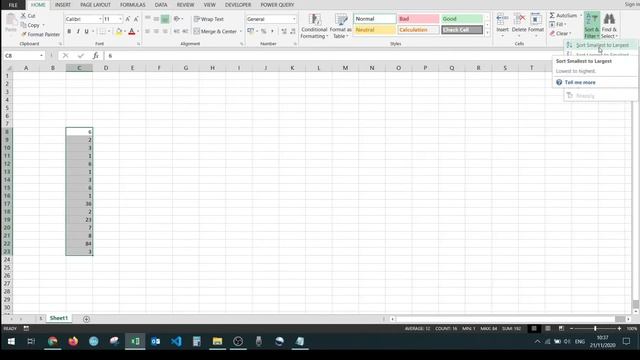This screenshot has height=360, width=640.
Task: Toggle Underline formatting
Action: point(86,31)
